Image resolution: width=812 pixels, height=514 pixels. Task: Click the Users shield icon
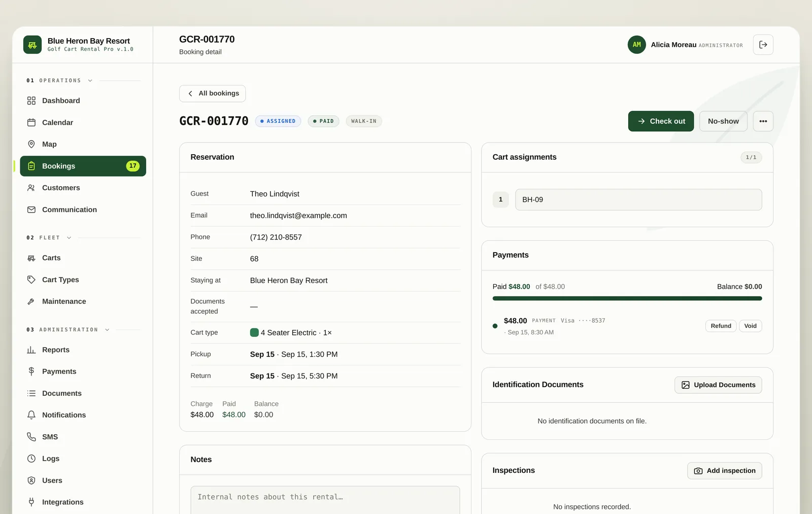point(31,481)
